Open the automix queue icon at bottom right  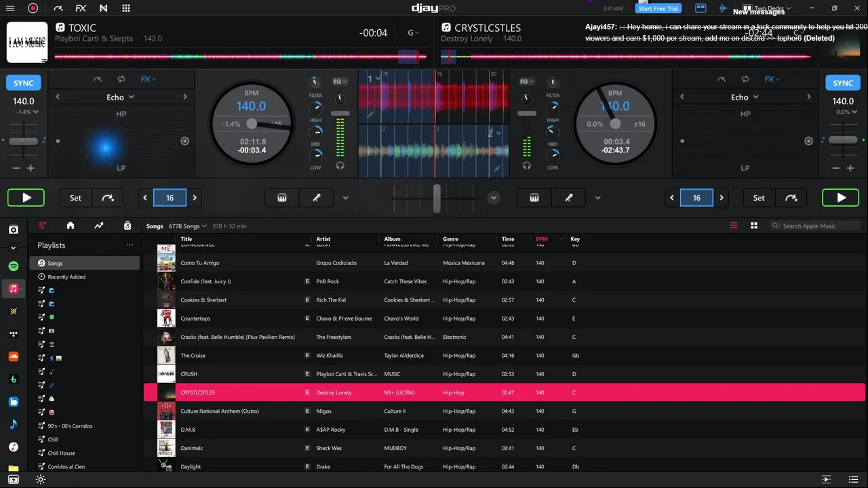(x=826, y=479)
